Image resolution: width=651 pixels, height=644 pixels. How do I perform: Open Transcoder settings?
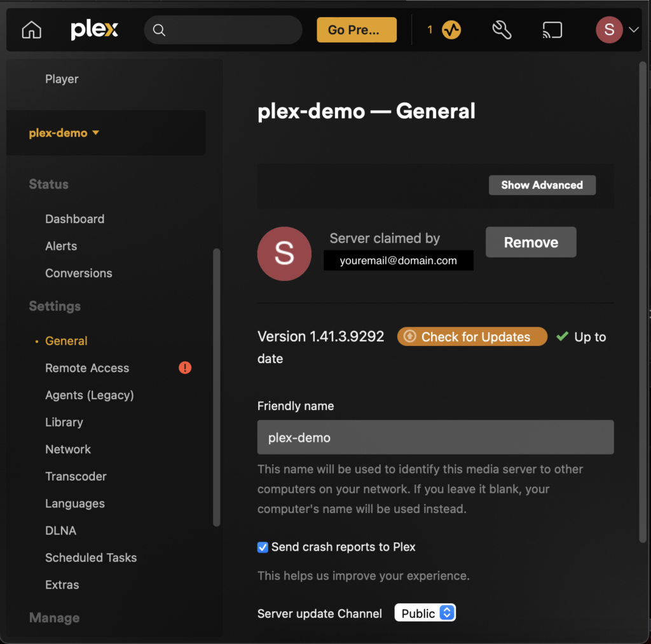pyautogui.click(x=76, y=476)
